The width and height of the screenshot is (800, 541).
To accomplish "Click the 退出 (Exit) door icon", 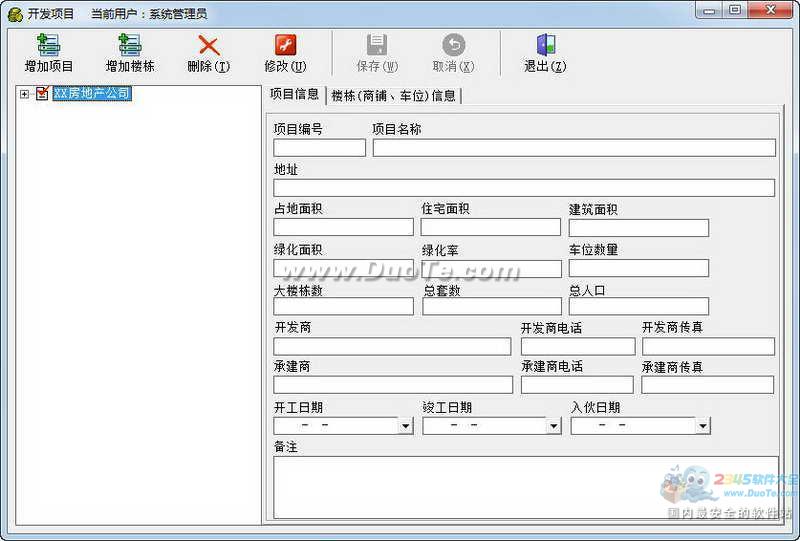I will tap(545, 46).
